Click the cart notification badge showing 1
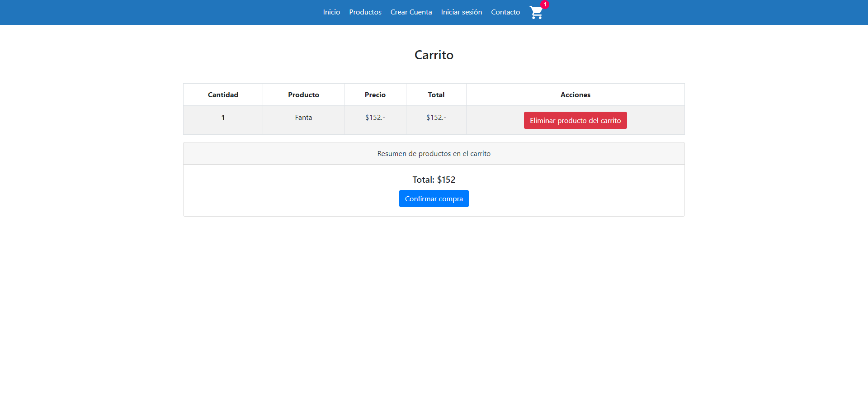868x417 pixels. click(x=545, y=5)
